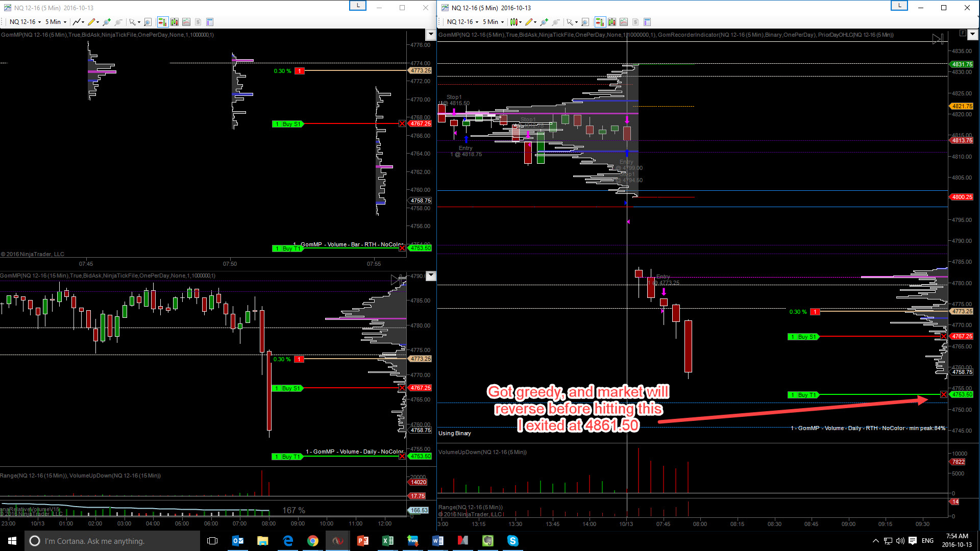Cancel the Buy T1 order in bottom-left panel

402,457
